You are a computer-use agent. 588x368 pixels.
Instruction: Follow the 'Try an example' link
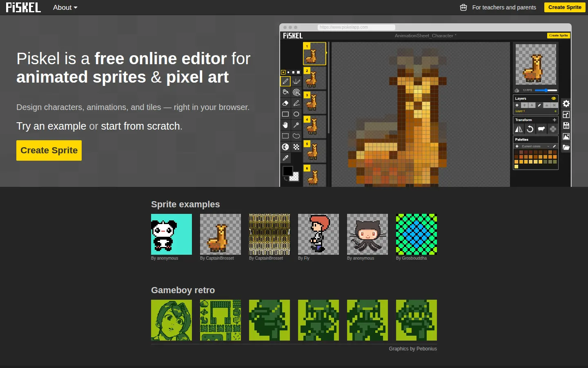click(x=51, y=126)
